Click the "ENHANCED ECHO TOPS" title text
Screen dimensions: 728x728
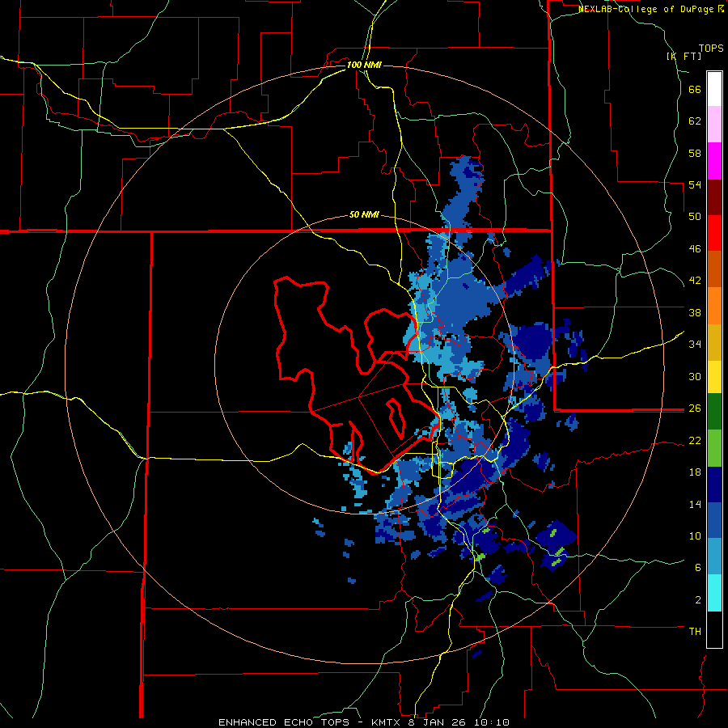tap(284, 722)
